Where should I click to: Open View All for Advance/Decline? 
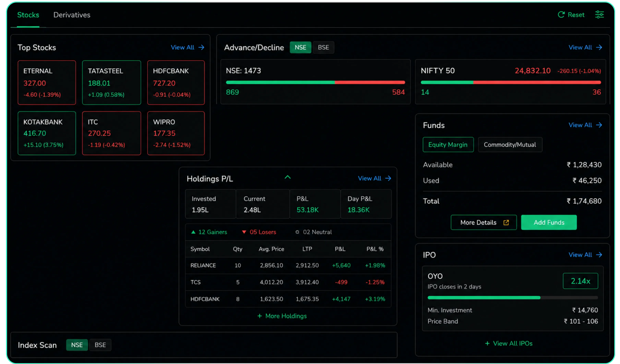coord(580,47)
